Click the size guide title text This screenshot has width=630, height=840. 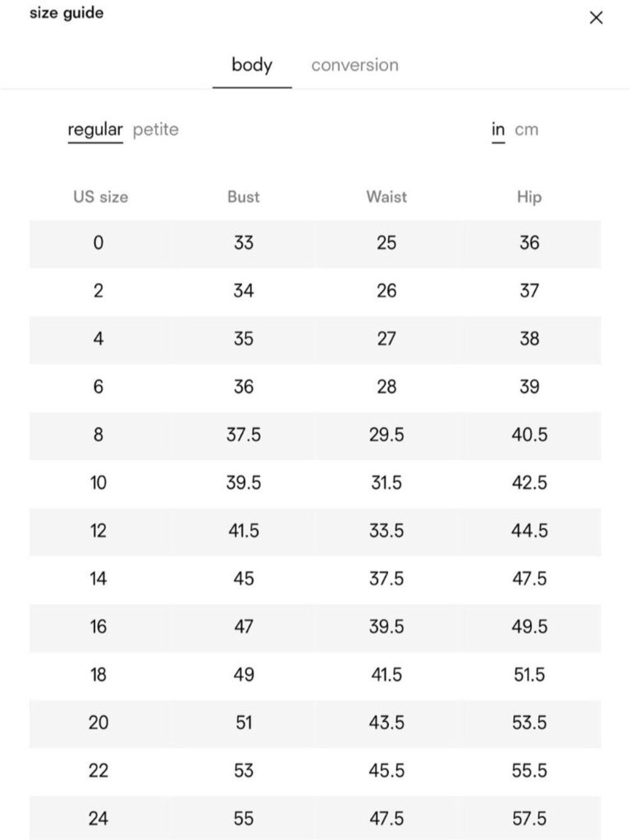click(67, 13)
